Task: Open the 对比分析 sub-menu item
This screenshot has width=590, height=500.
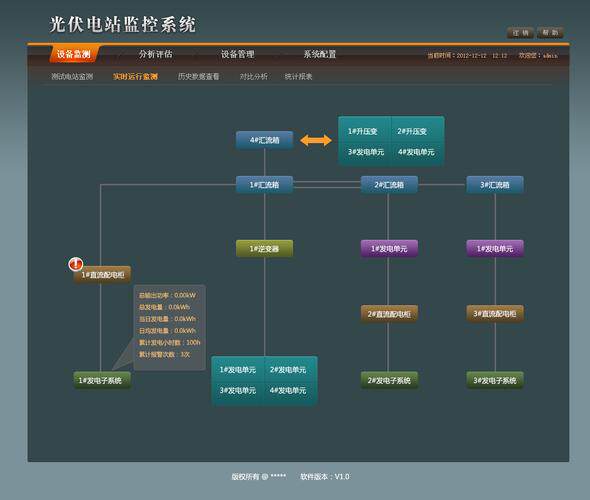Action: coord(254,77)
